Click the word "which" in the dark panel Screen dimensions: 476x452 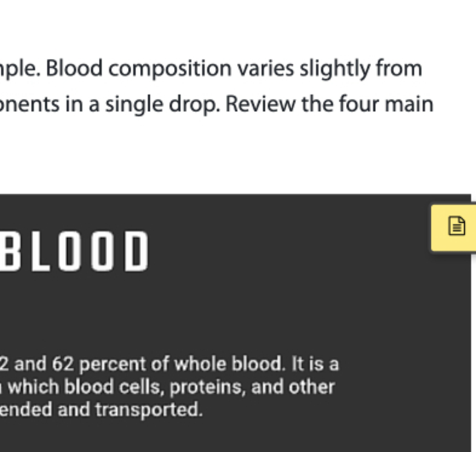pyautogui.click(x=33, y=387)
